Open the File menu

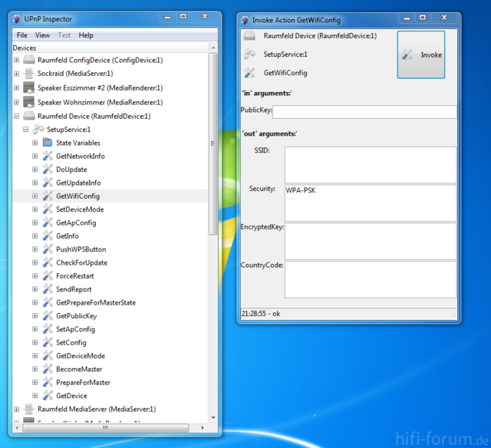click(21, 35)
